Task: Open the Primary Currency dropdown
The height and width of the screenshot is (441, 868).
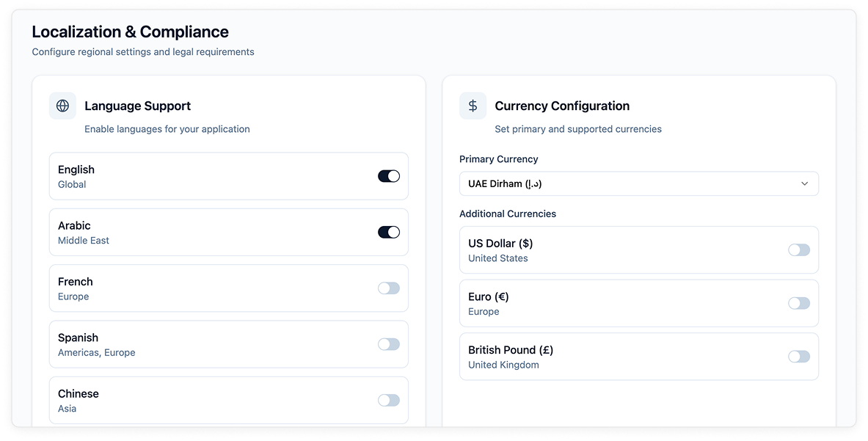Action: coord(638,183)
